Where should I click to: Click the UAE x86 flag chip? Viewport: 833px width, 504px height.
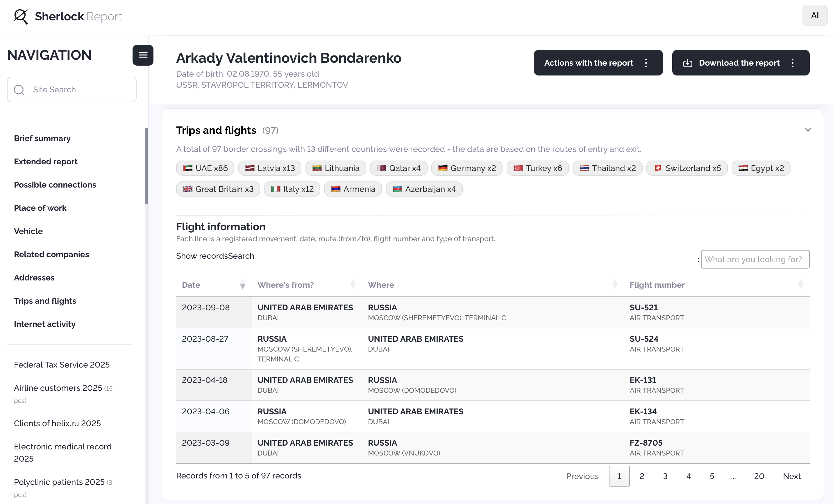coord(205,168)
